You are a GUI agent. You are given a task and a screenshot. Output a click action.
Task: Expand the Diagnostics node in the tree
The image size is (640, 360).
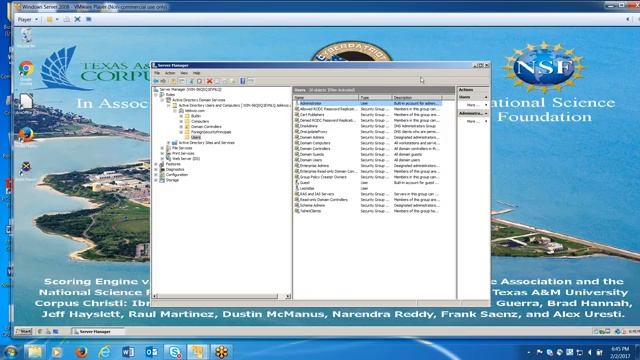point(156,169)
